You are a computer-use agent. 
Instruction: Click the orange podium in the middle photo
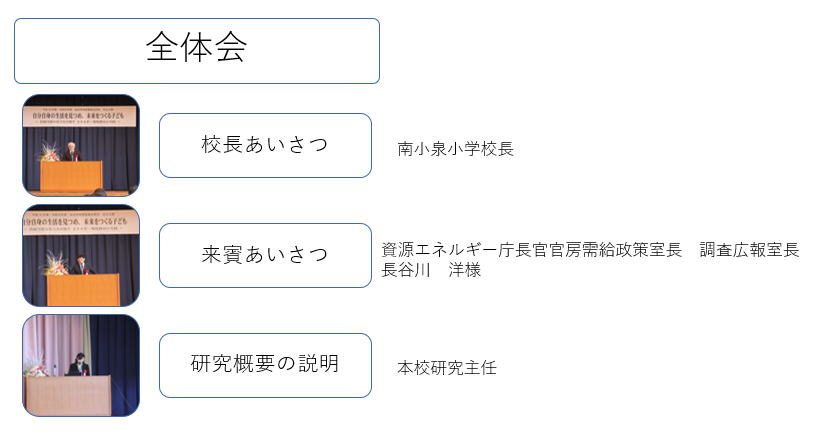(x=84, y=290)
